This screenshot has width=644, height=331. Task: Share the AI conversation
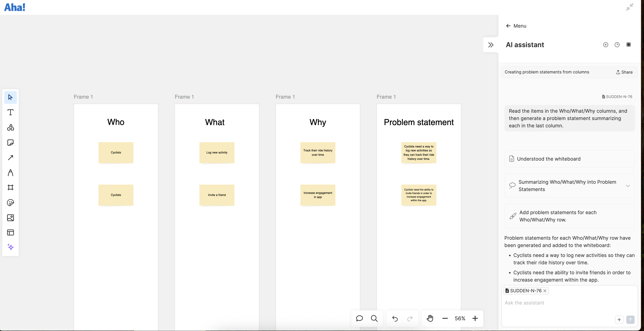click(x=624, y=72)
